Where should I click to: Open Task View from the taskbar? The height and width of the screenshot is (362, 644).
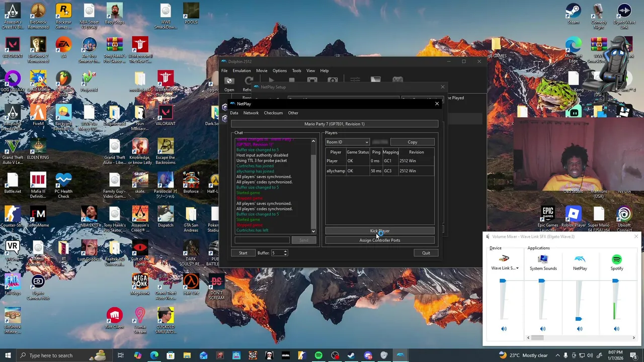(121, 355)
